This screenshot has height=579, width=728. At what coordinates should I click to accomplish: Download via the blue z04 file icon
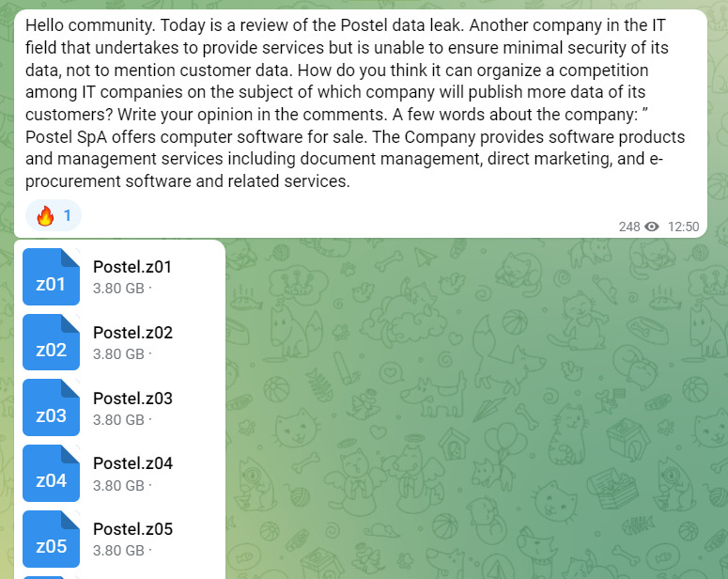[51, 474]
